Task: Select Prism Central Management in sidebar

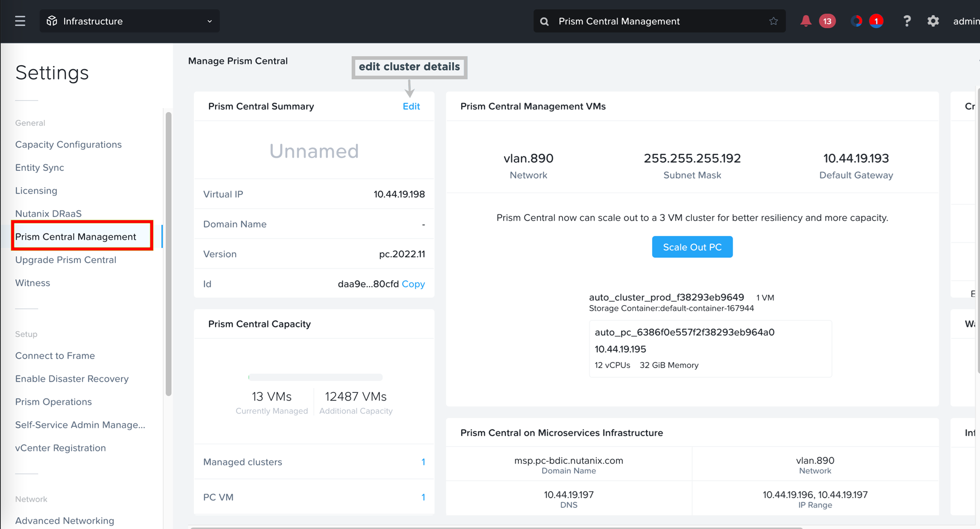Action: point(76,237)
